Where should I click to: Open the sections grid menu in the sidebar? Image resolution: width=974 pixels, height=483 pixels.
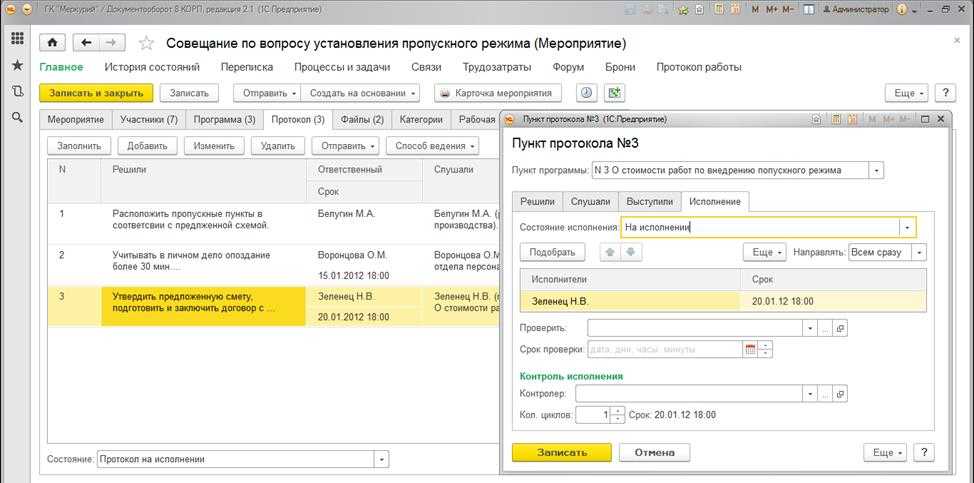tap(17, 39)
